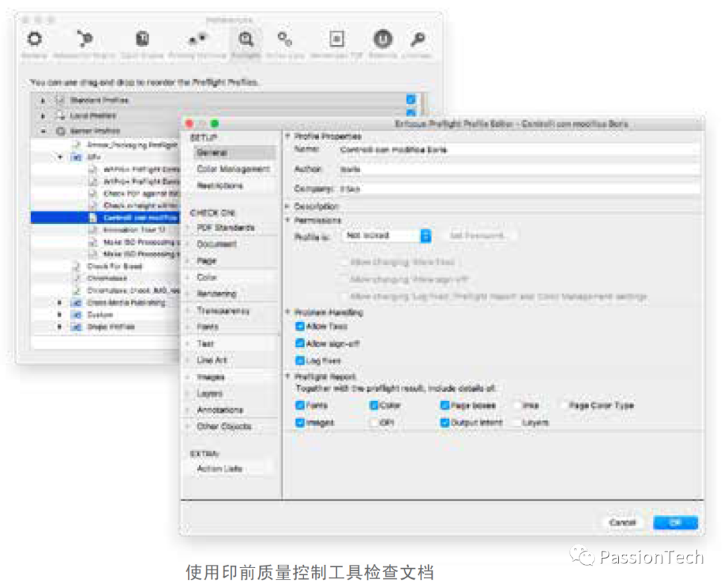Open the gear icon tab in Preferences toolbar
Image resolution: width=728 pixels, height=587 pixels.
tap(35, 40)
